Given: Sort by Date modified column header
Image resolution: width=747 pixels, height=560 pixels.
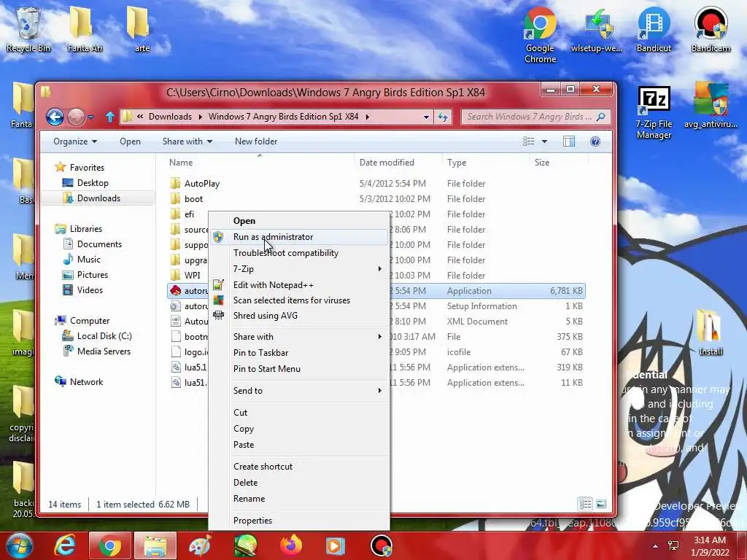Looking at the screenshot, I should [x=398, y=163].
